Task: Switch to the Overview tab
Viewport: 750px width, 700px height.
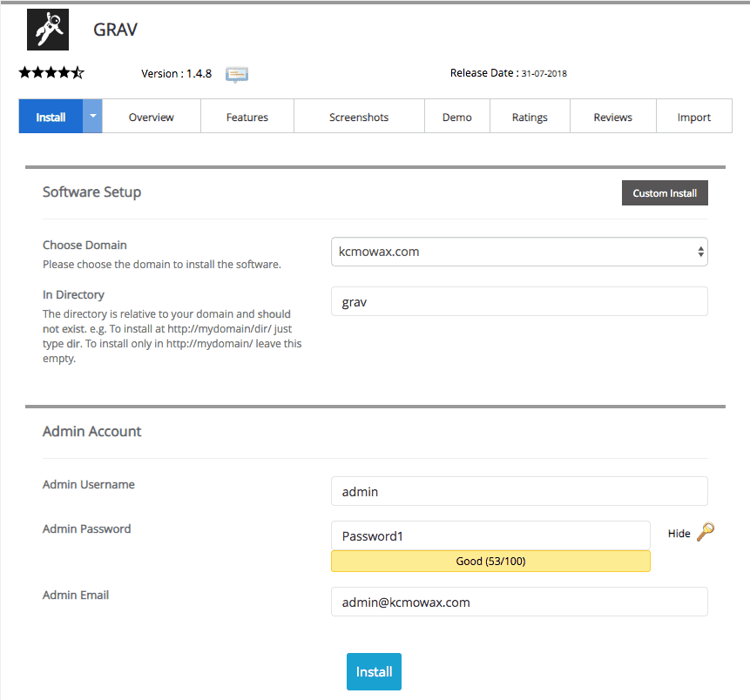Action: [x=152, y=116]
